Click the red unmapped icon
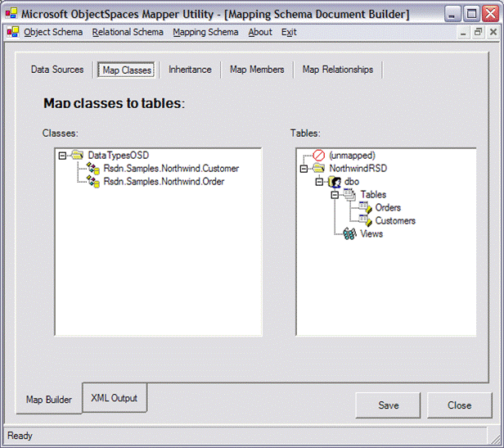This screenshot has width=504, height=448. coord(319,155)
